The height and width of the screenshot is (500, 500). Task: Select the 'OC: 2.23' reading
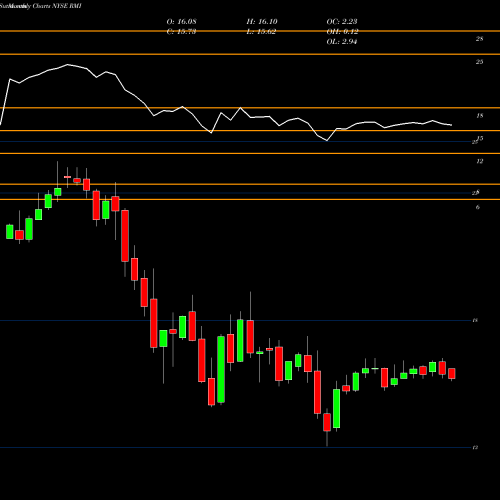(x=342, y=22)
